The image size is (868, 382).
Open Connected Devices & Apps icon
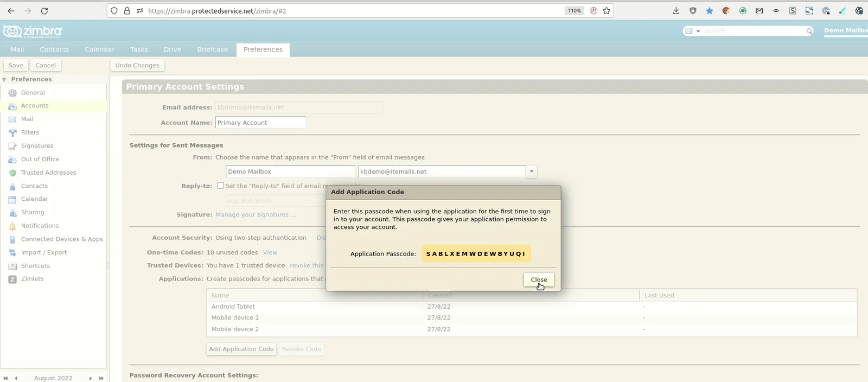click(x=12, y=239)
